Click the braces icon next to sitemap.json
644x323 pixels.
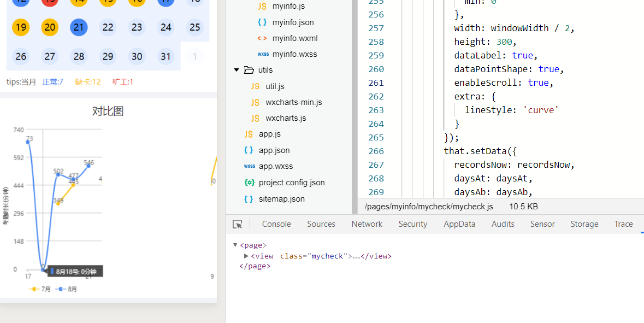248,198
